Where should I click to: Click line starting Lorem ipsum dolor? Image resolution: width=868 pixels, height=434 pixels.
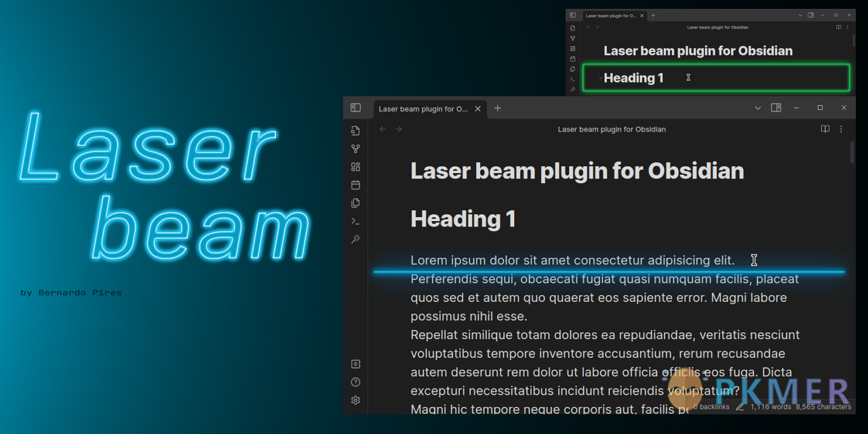pyautogui.click(x=572, y=260)
